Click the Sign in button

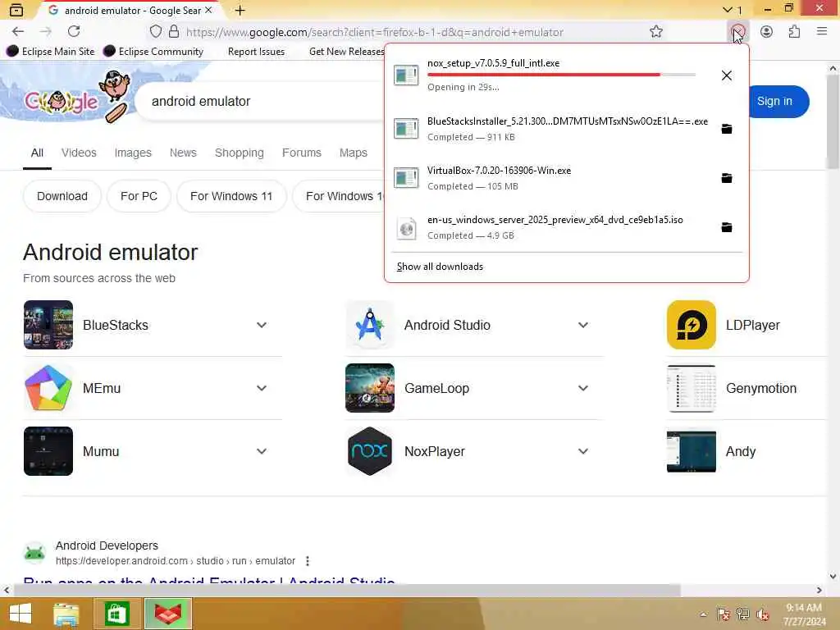774,101
